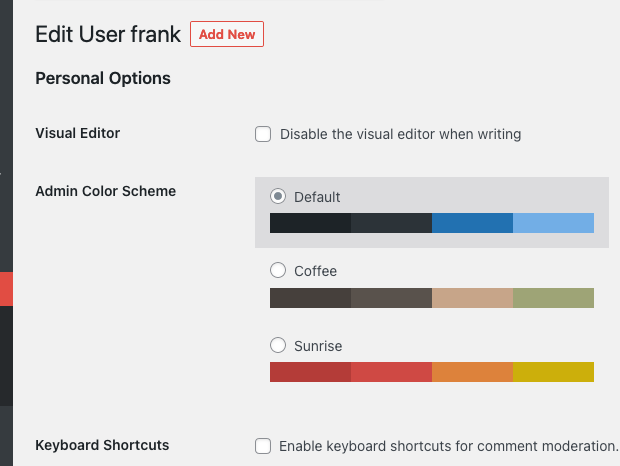Click the yellow swatch in Sunrise scheme

[x=553, y=372]
